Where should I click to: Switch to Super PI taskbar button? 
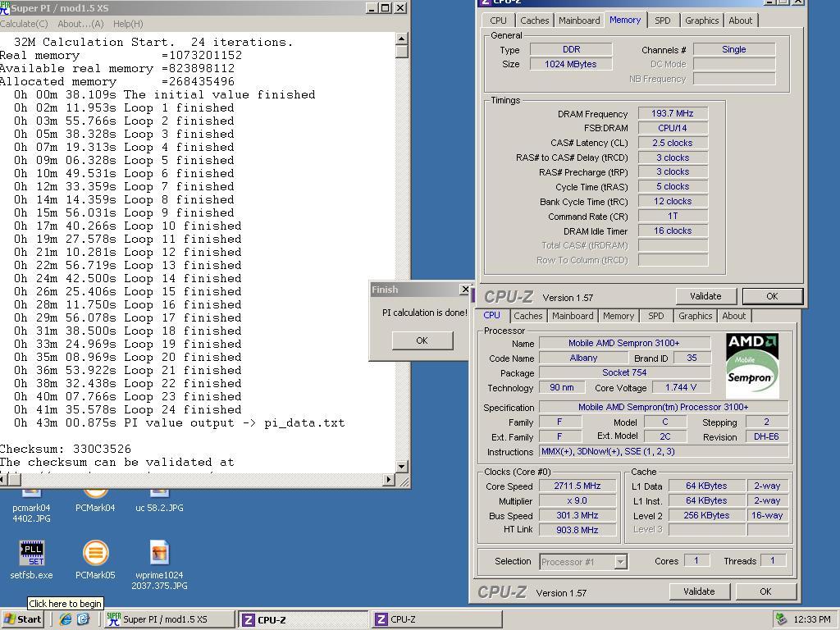168,619
